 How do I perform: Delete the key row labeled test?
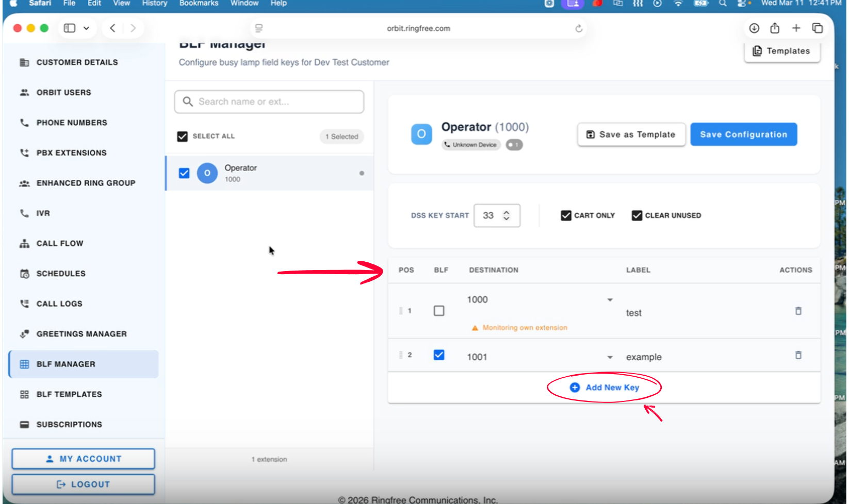798,311
